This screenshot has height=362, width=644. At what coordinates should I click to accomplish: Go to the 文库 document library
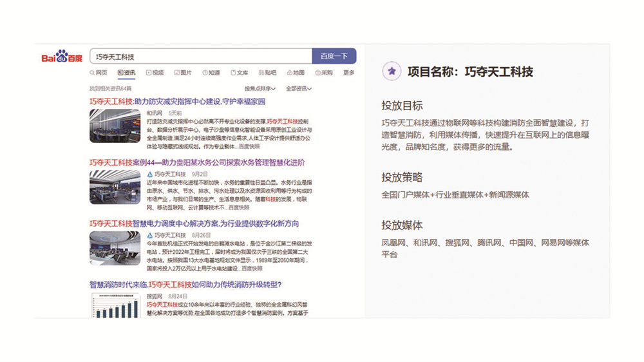pyautogui.click(x=238, y=73)
